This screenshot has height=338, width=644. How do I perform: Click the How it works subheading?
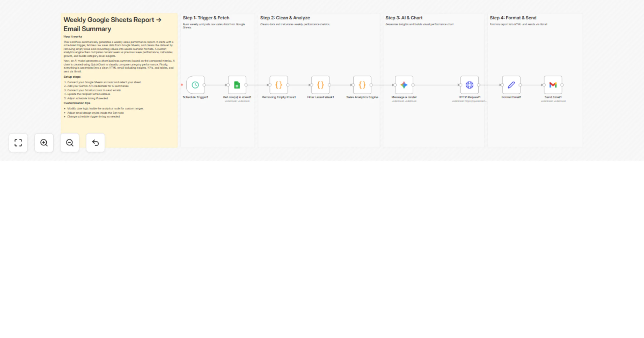(73, 36)
